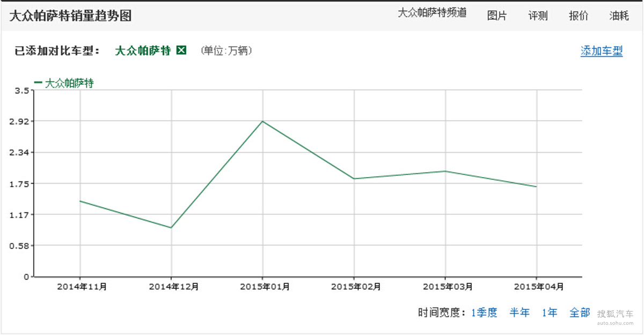Set time range to 1季度
This screenshot has height=335, width=644.
click(x=484, y=312)
